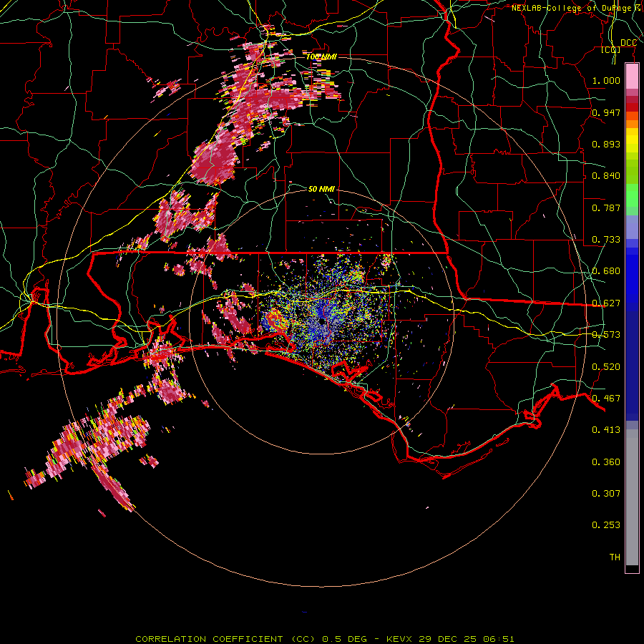The width and height of the screenshot is (644, 644).
Task: Click the 50 NMI range ring label
Action: tap(321, 189)
